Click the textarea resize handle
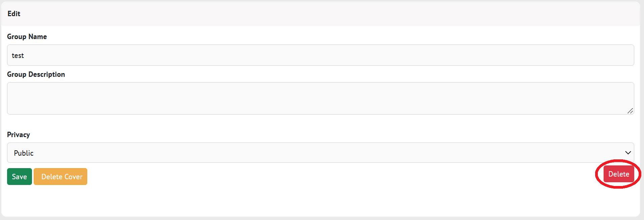644x220 pixels. point(630,111)
